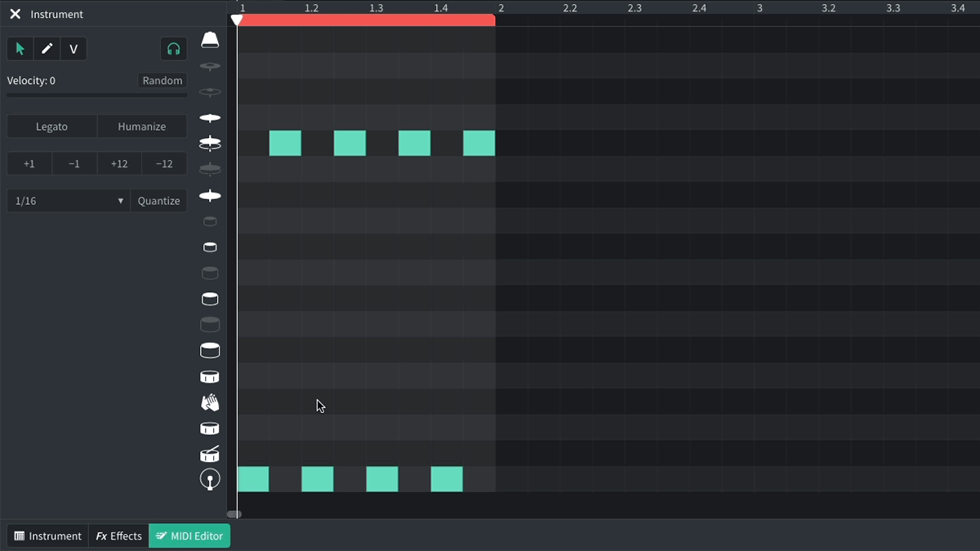Toggle the headphone preview
The width and height of the screenshot is (980, 551).
pyautogui.click(x=173, y=48)
